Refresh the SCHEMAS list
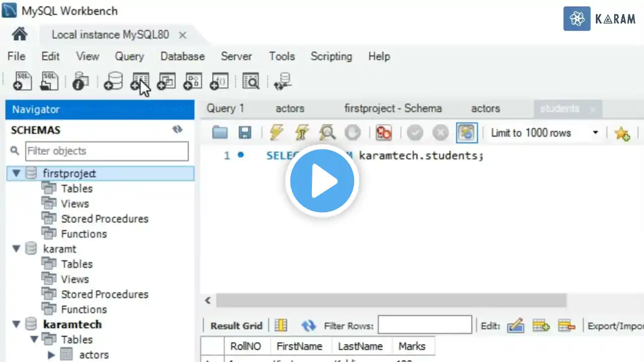 pos(177,130)
